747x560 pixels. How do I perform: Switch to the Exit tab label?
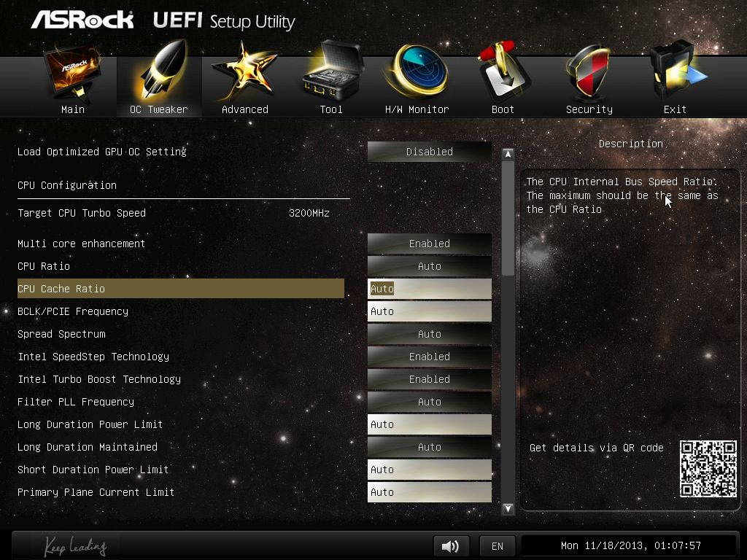(x=675, y=109)
